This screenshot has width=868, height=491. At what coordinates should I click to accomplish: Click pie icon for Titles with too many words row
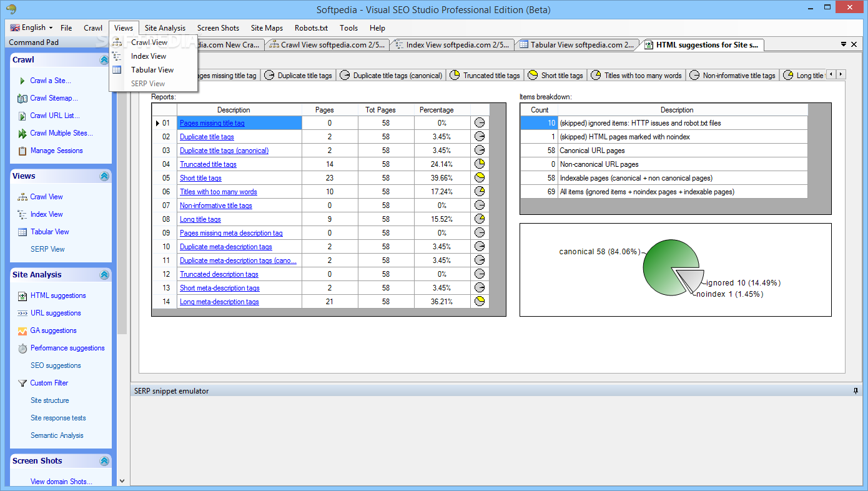coord(480,191)
